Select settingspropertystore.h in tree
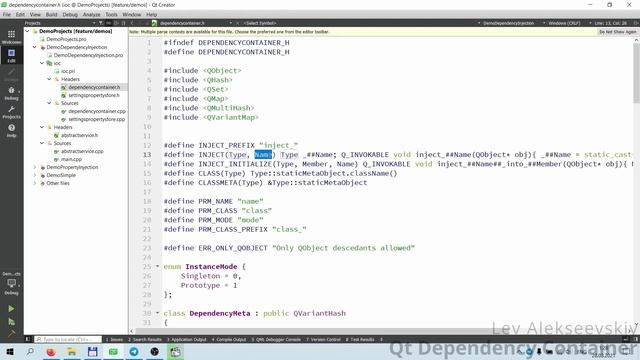 click(94, 95)
